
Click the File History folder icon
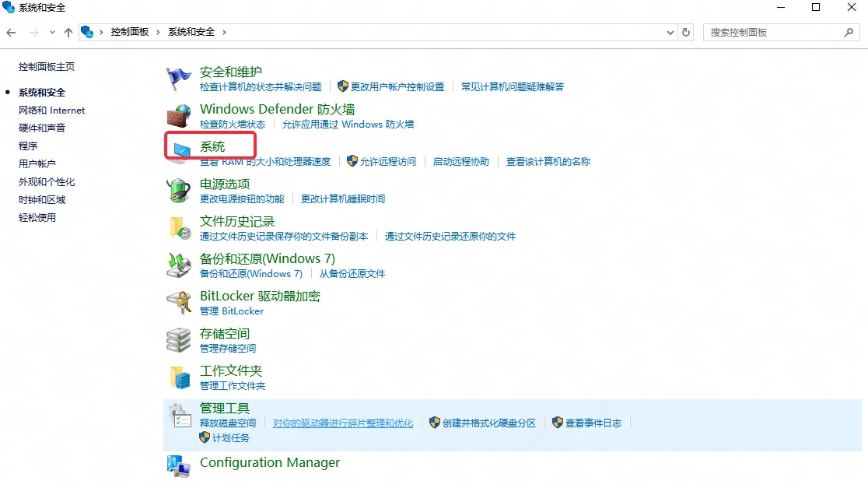tap(179, 228)
